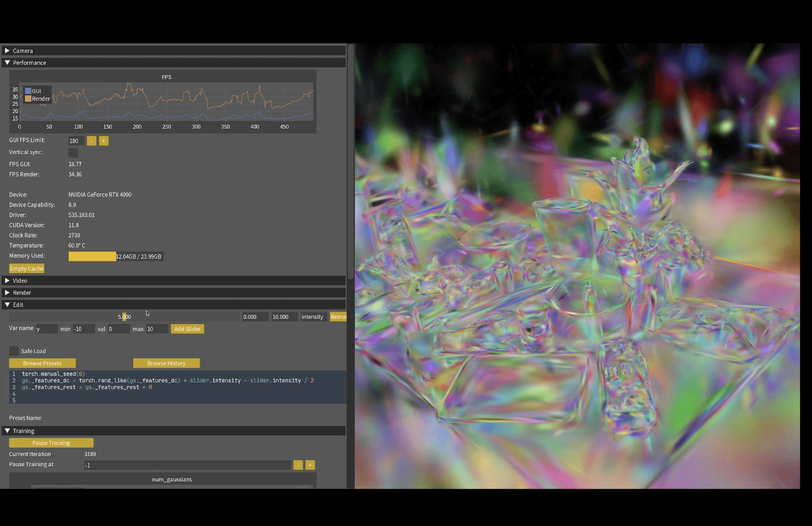Click the Browse Presets button

coord(42,363)
